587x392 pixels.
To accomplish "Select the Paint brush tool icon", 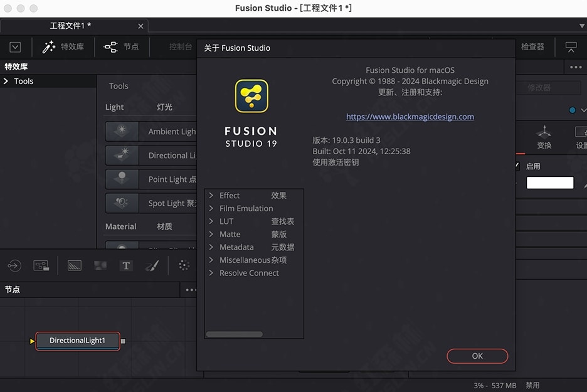I will pyautogui.click(x=152, y=265).
